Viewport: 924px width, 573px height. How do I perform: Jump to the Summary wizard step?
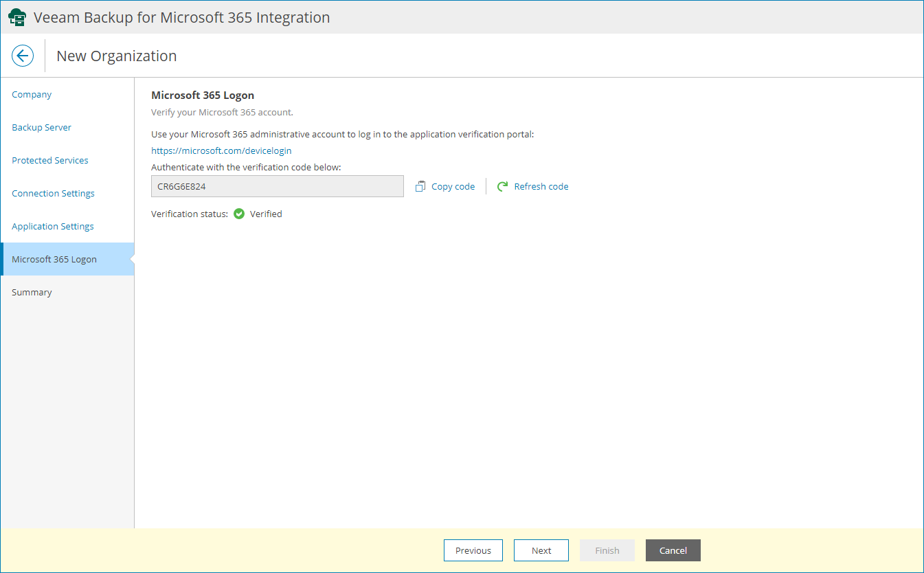click(x=32, y=292)
